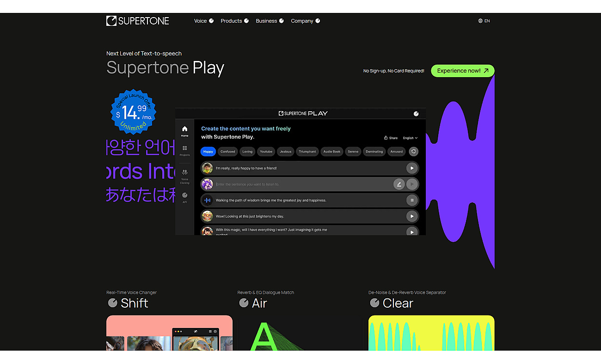Select the Loving emotion chip
Screen dimensions: 601x364
247,152
